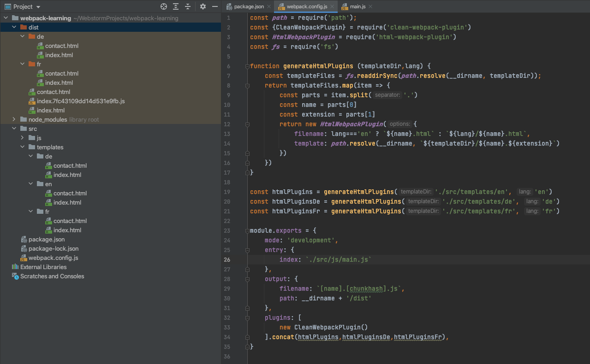Viewport: 590px width, 364px height.
Task: Click the package.json file icon in tree
Action: [24, 240]
